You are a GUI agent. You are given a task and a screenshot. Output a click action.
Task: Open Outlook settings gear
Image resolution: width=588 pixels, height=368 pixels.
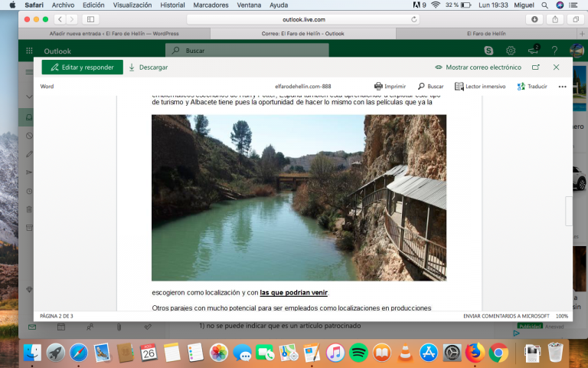511,51
